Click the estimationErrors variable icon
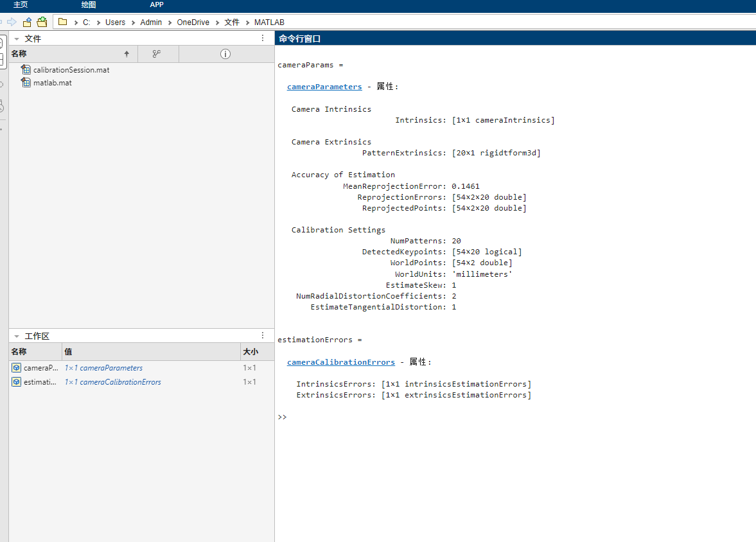Viewport: 756px width, 542px height. 17,381
